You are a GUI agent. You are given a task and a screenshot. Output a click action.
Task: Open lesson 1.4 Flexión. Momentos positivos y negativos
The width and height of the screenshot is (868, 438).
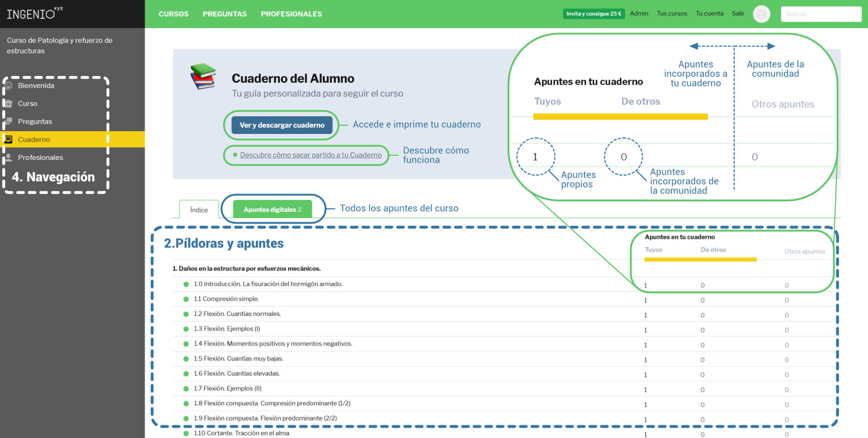(273, 344)
